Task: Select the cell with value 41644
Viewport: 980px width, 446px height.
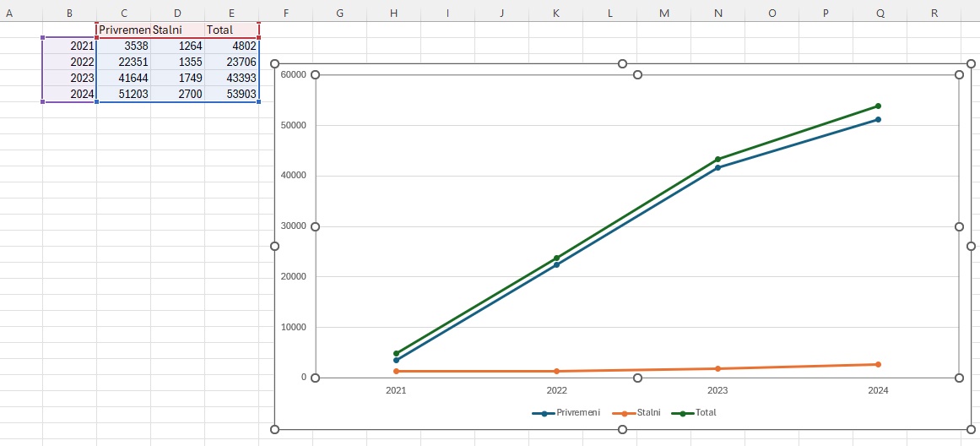Action: point(124,78)
